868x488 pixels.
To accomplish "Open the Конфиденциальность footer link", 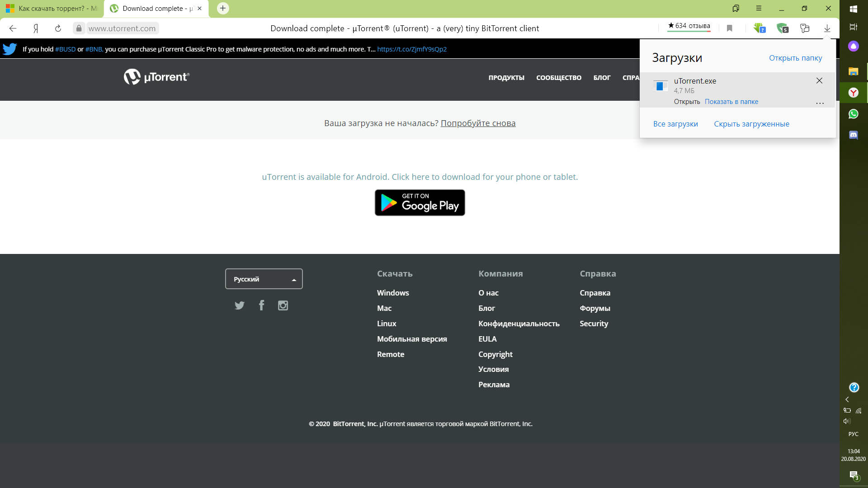I will (519, 324).
